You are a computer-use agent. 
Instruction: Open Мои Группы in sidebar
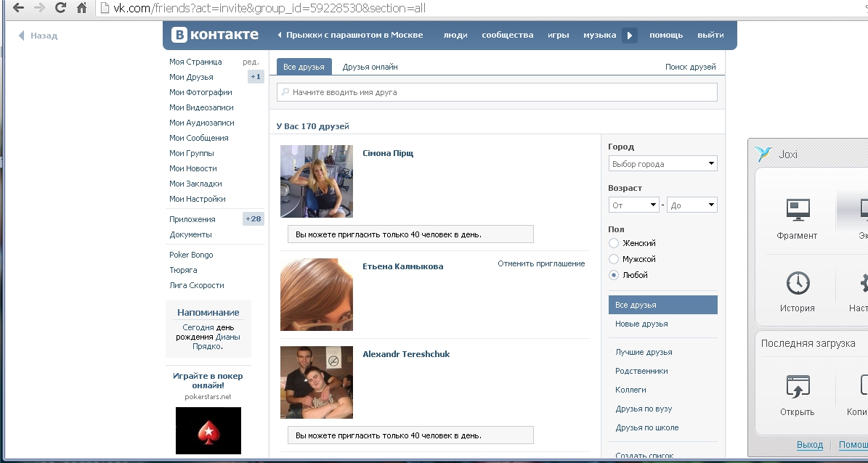[x=192, y=152]
